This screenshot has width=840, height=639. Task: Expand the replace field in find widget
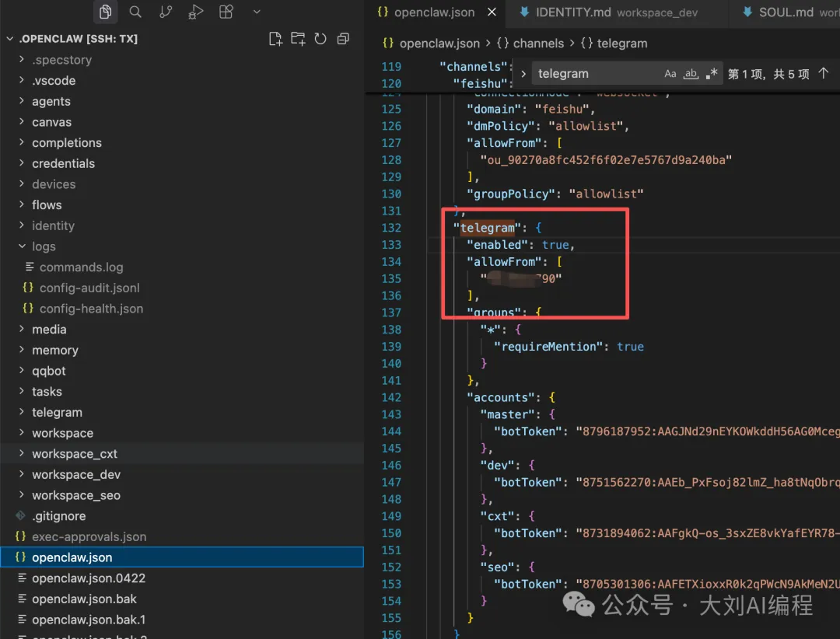(523, 74)
